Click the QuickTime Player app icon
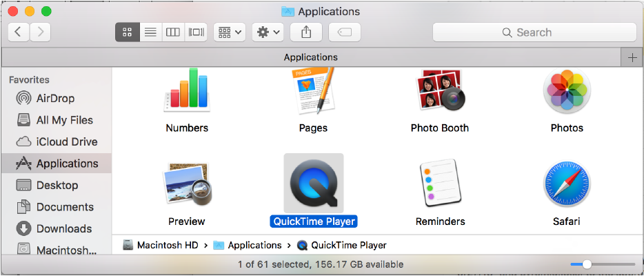644x276 pixels. tap(313, 183)
